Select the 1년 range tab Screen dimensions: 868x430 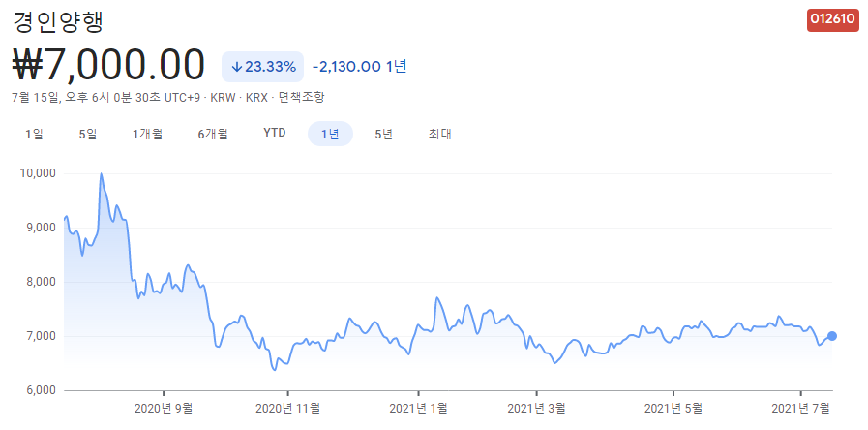click(330, 134)
